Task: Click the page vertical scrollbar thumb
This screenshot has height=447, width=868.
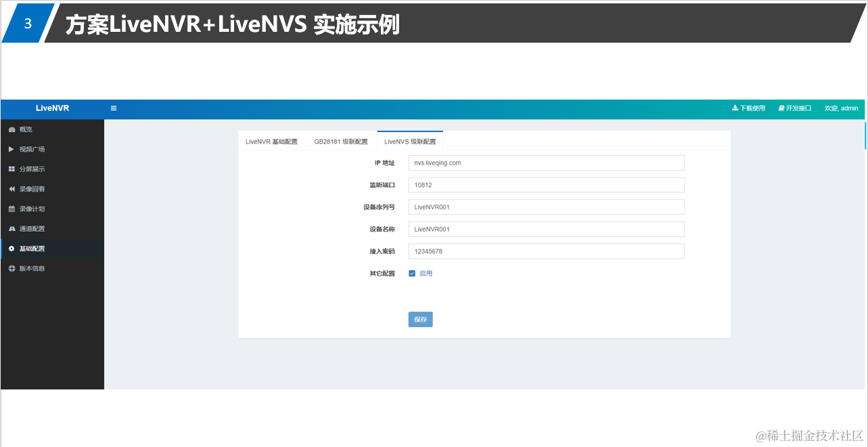Action: pos(865,135)
